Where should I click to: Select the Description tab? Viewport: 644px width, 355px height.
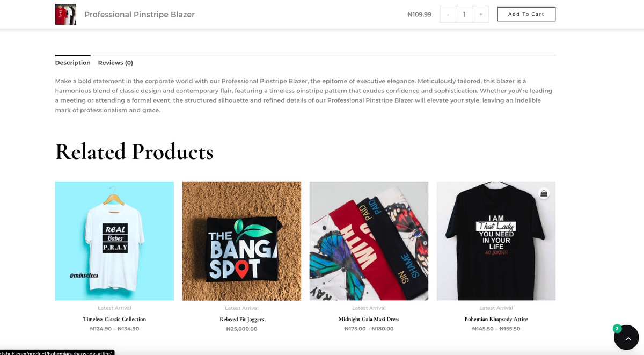[72, 63]
